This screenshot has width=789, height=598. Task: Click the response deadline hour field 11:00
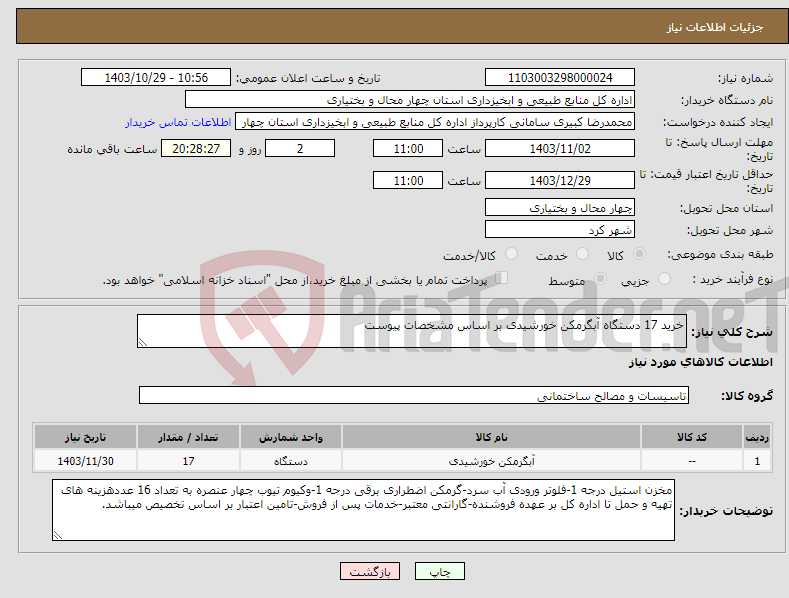tap(408, 148)
